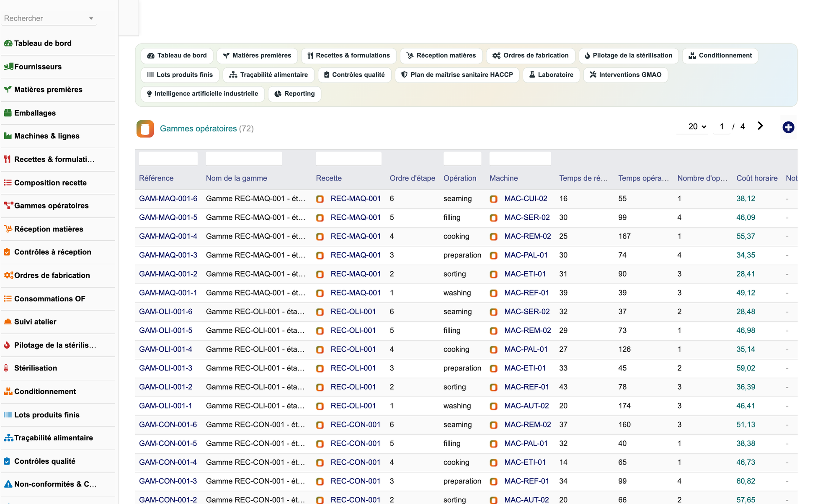Open sidebar Réception matières entry
Image resolution: width=815 pixels, height=504 pixels.
click(x=44, y=229)
